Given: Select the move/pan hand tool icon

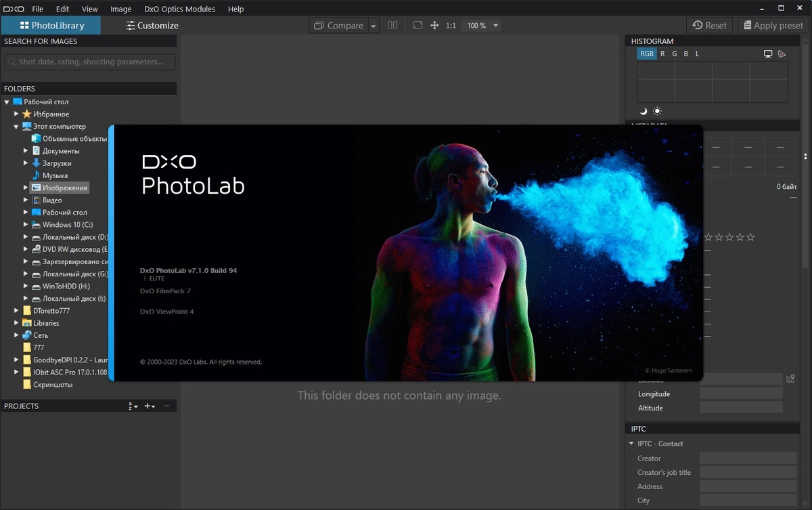Looking at the screenshot, I should pyautogui.click(x=434, y=25).
